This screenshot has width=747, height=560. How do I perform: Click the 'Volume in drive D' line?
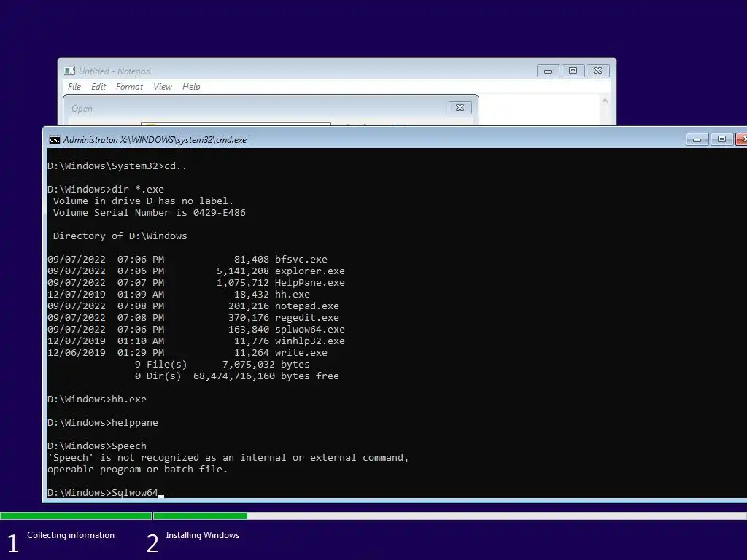pyautogui.click(x=144, y=201)
